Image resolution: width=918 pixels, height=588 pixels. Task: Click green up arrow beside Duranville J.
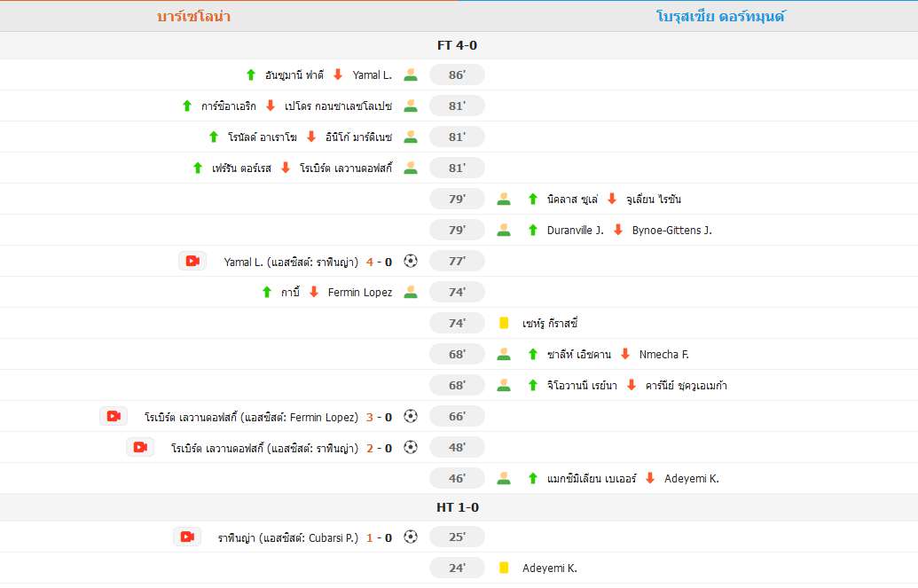[533, 231]
